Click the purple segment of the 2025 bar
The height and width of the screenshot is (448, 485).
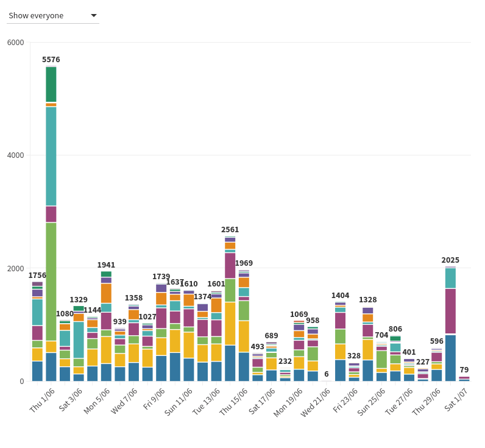tap(450, 311)
